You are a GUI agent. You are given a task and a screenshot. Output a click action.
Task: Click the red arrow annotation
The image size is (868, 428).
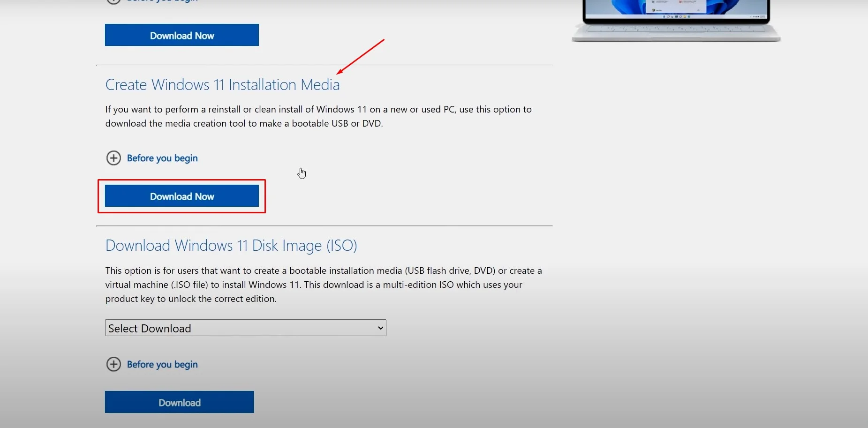pos(361,57)
